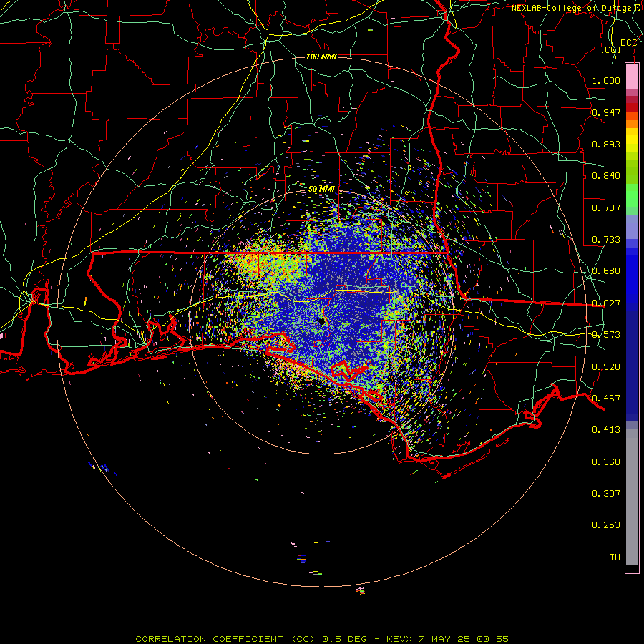Viewport: 644px width, 644px height.
Task: Click the 7 MAY 25 date in the caption
Action: (x=445, y=639)
